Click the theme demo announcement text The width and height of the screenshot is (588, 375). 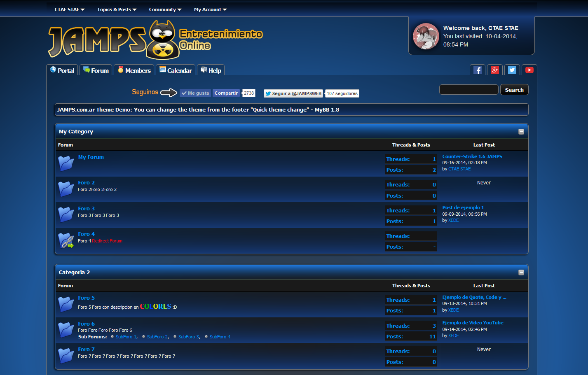(x=198, y=110)
